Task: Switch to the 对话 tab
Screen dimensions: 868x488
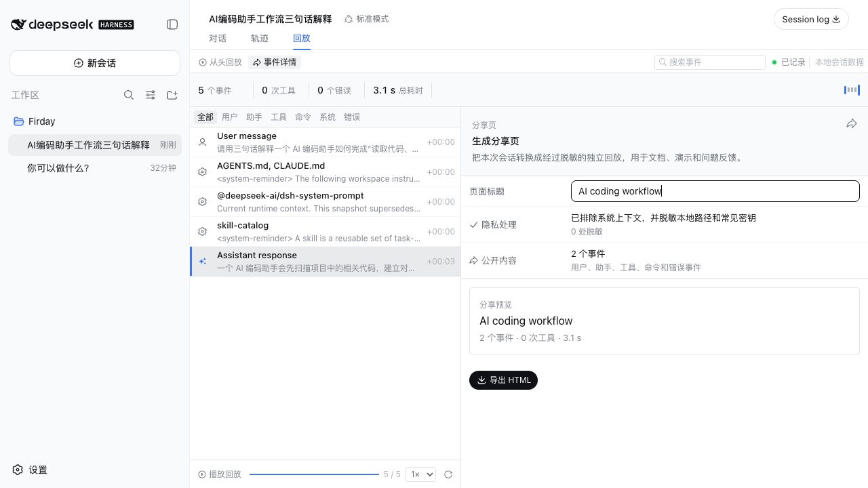Action: coord(218,39)
